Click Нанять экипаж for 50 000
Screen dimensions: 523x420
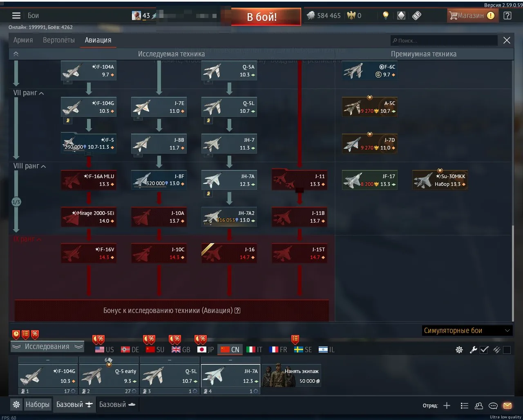291,375
